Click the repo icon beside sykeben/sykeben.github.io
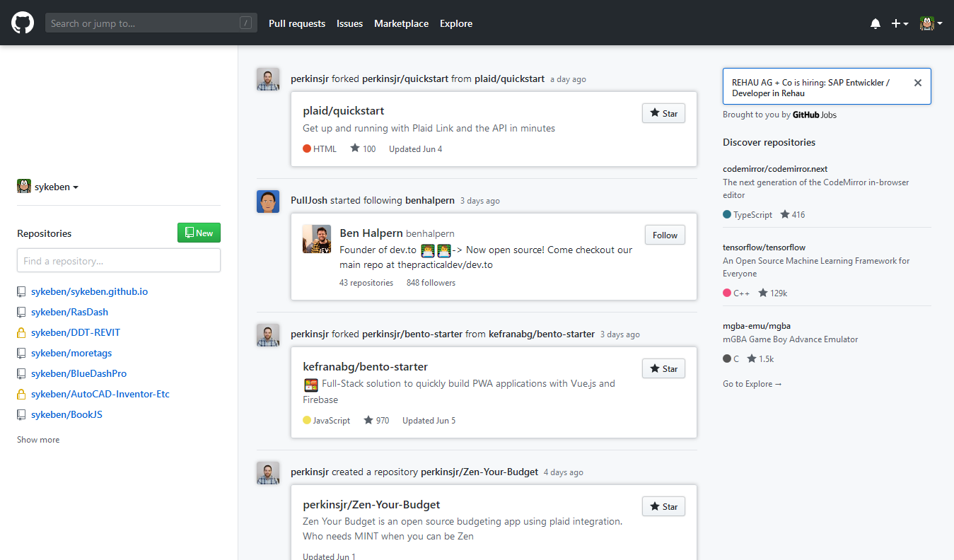Screen dimensions: 954x560 point(21,291)
